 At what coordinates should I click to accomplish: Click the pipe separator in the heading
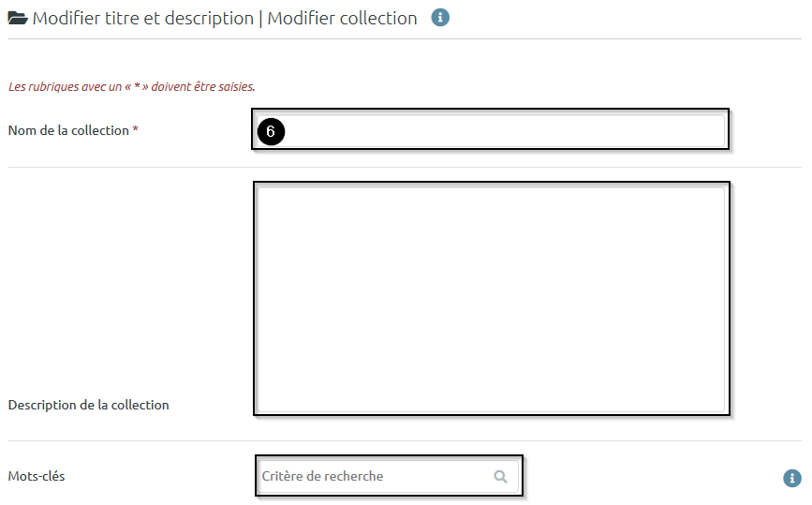[260, 19]
